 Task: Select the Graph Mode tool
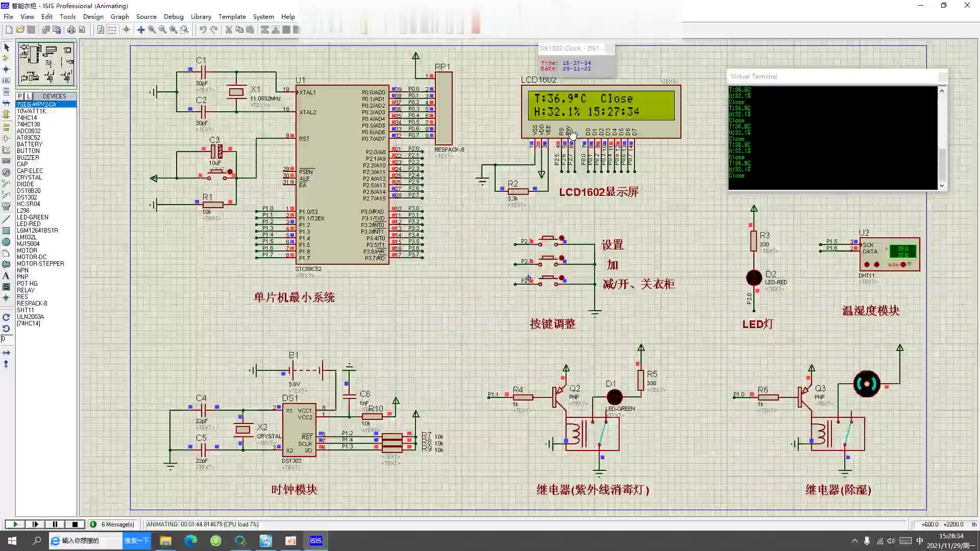(7, 149)
